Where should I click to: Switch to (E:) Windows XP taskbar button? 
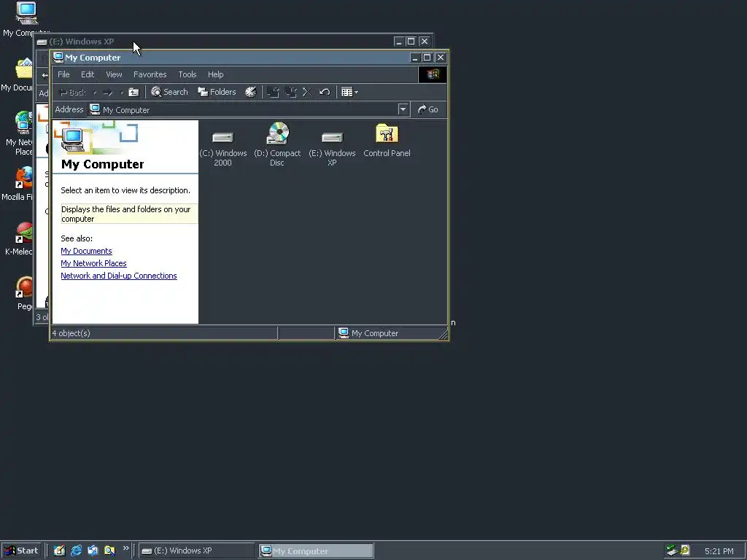[197, 551]
